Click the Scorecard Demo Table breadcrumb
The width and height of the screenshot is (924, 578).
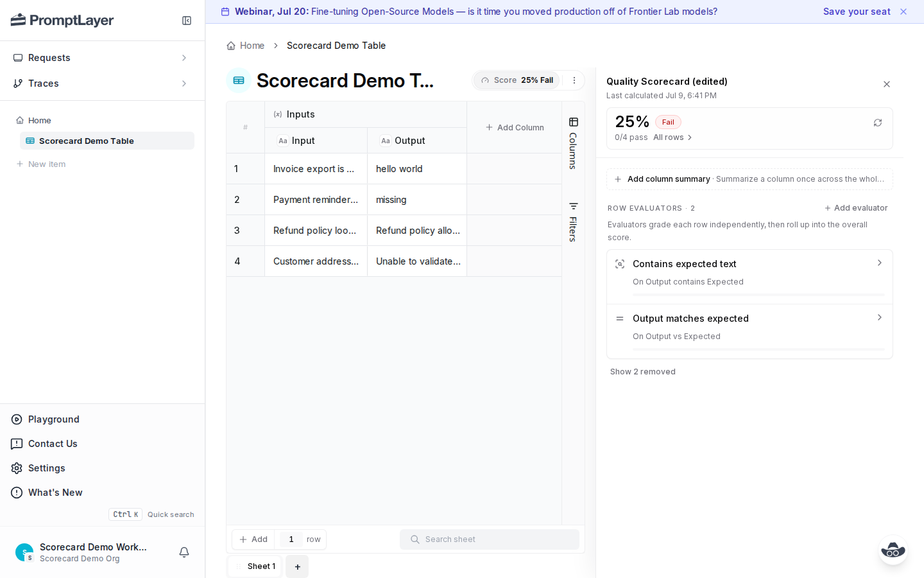[336, 46]
